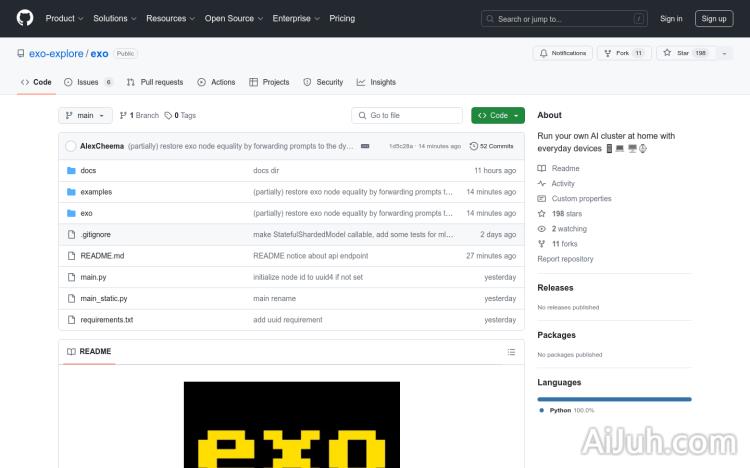Click the 52 Commits history icon
Screen dimensions: 750x468
click(473, 146)
